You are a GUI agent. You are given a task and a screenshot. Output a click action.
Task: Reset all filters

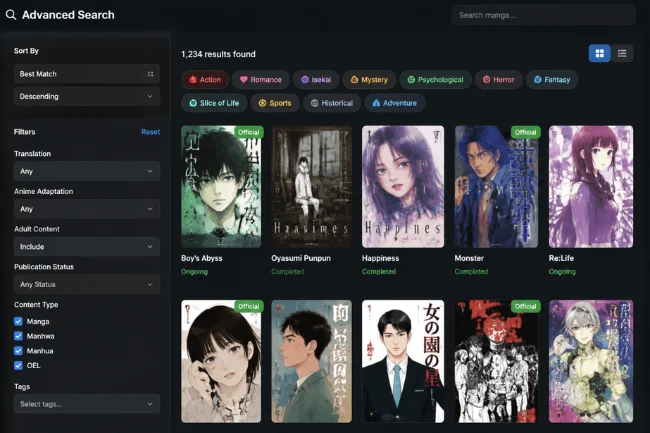point(150,132)
